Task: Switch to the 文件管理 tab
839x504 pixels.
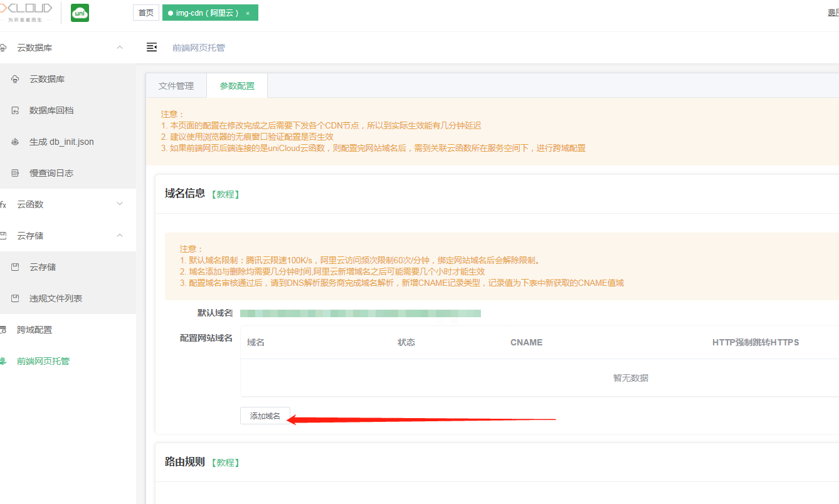Action: click(x=176, y=86)
